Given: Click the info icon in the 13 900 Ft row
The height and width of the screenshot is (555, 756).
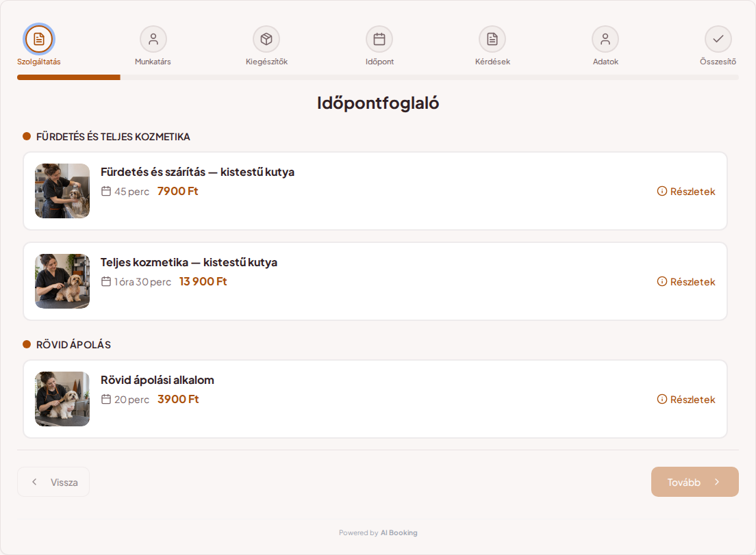Looking at the screenshot, I should tap(662, 281).
